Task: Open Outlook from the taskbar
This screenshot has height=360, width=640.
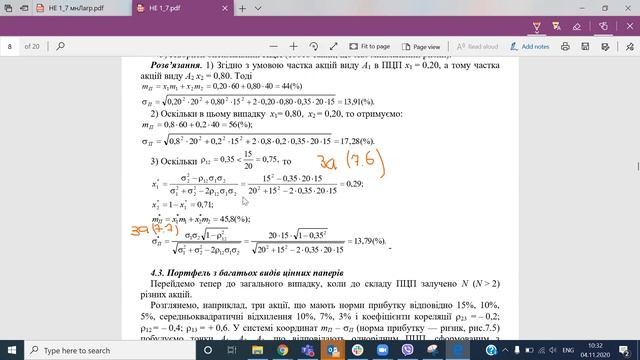Action: coord(332,350)
